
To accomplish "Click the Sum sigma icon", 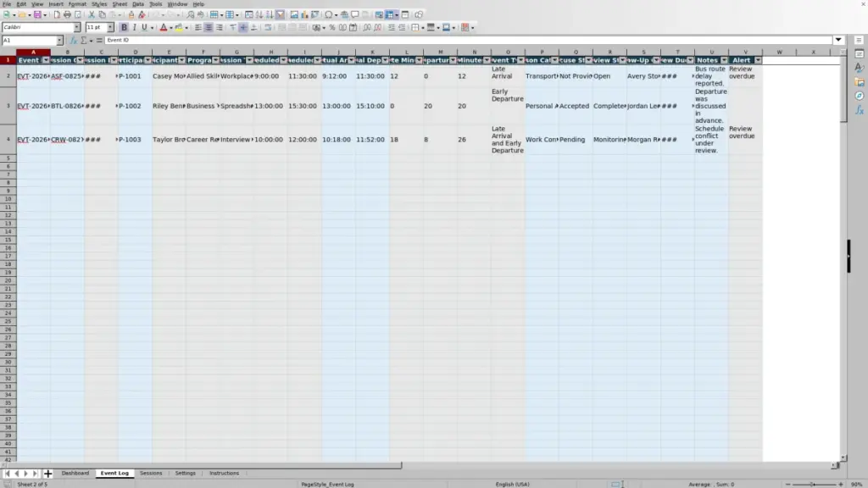I will pos(84,41).
